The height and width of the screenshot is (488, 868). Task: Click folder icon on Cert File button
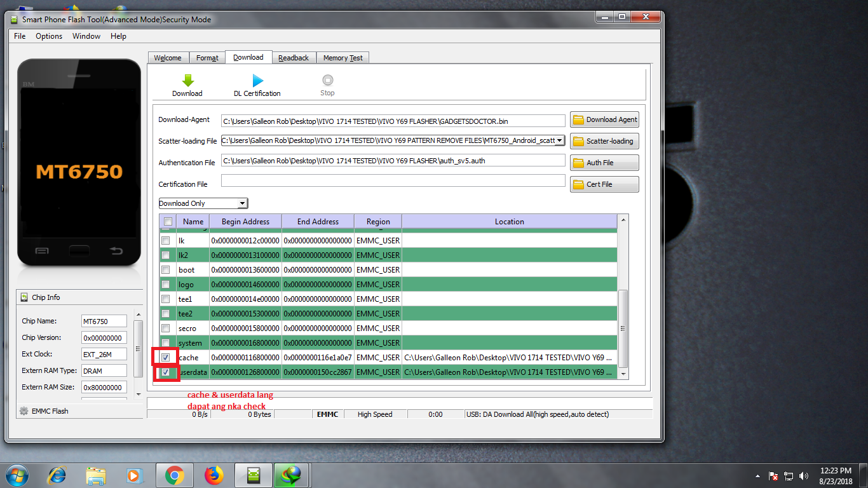pyautogui.click(x=578, y=184)
